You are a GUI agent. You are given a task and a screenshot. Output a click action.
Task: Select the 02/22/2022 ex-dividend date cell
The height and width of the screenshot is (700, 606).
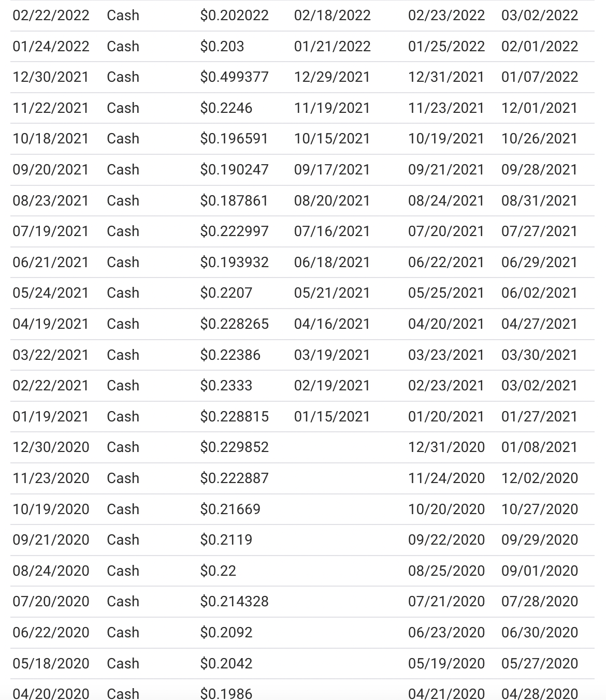click(x=51, y=15)
